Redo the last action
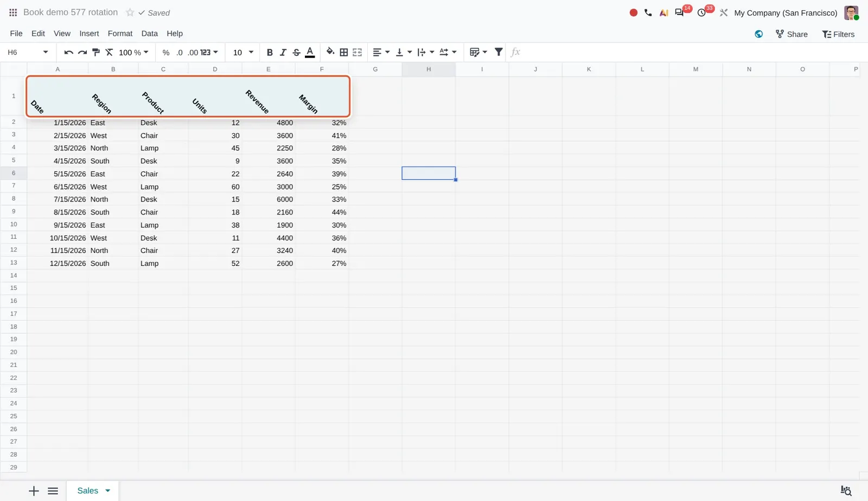Image resolution: width=868 pixels, height=501 pixels. (x=82, y=52)
